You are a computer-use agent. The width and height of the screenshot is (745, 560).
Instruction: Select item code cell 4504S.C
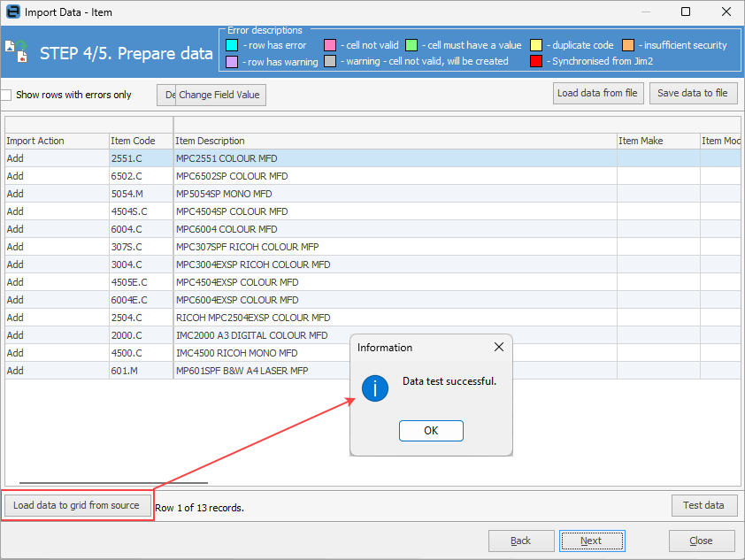141,211
